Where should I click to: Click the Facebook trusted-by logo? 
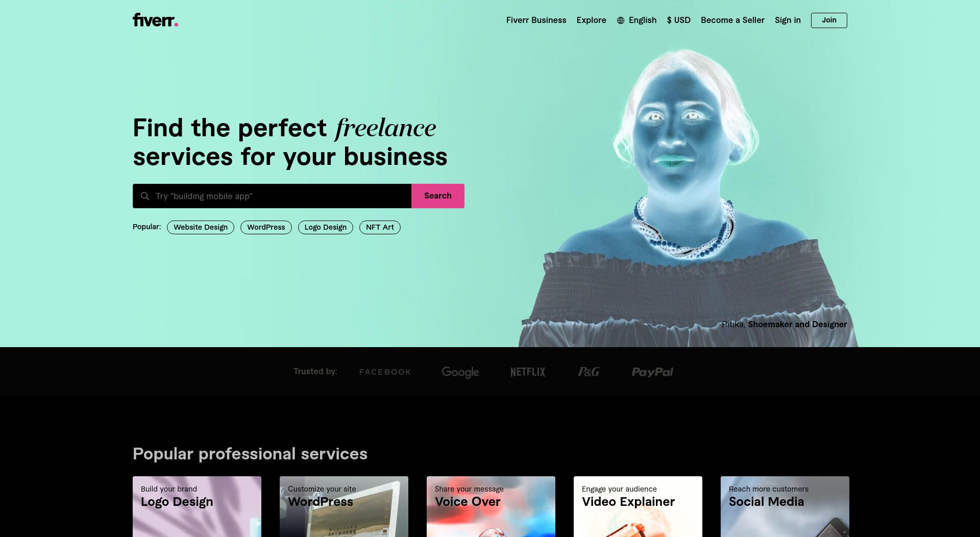coord(385,372)
